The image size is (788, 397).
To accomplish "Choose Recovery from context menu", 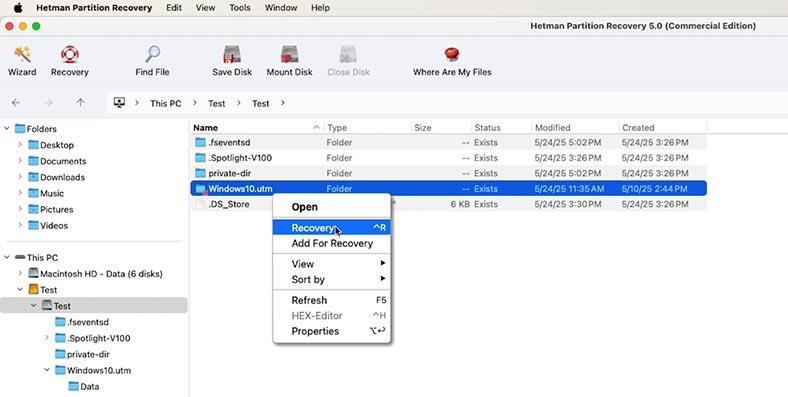I will pos(332,228).
